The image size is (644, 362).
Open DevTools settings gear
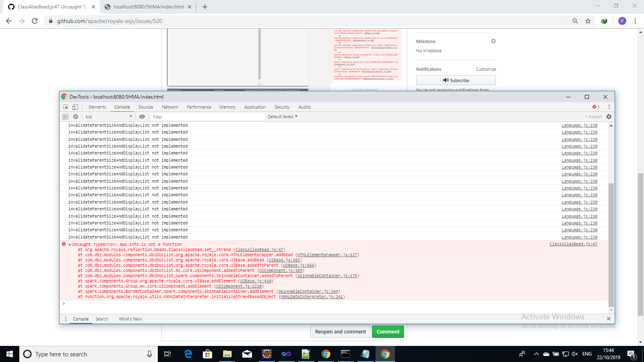(x=609, y=117)
